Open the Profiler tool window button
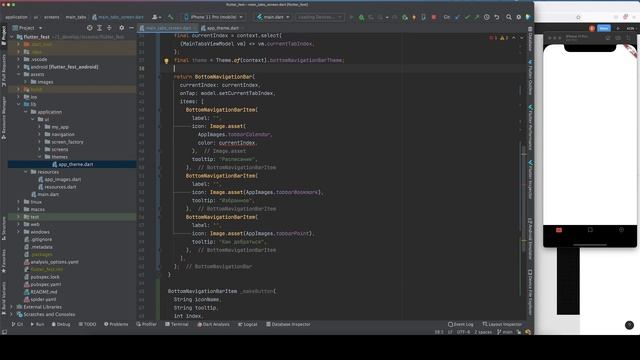Image resolution: width=640 pixels, height=360 pixels. coord(147,324)
